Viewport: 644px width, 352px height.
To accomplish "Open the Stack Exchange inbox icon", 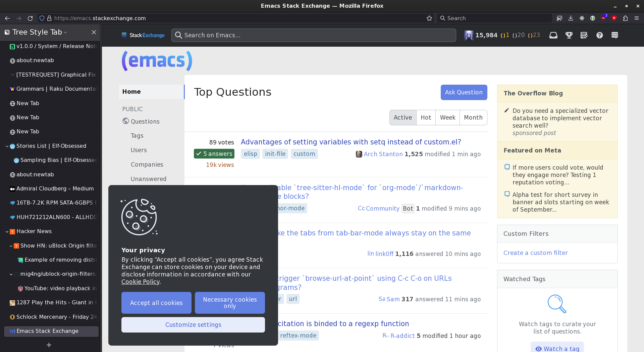I will point(553,35).
